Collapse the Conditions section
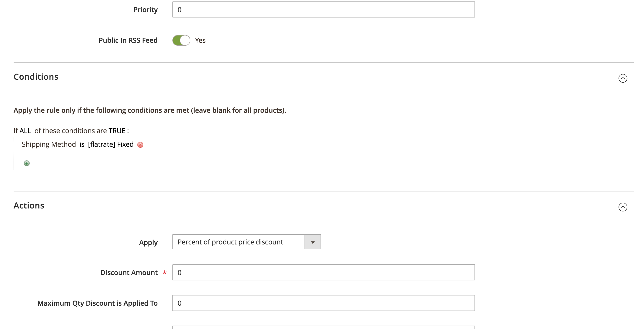 [x=623, y=78]
